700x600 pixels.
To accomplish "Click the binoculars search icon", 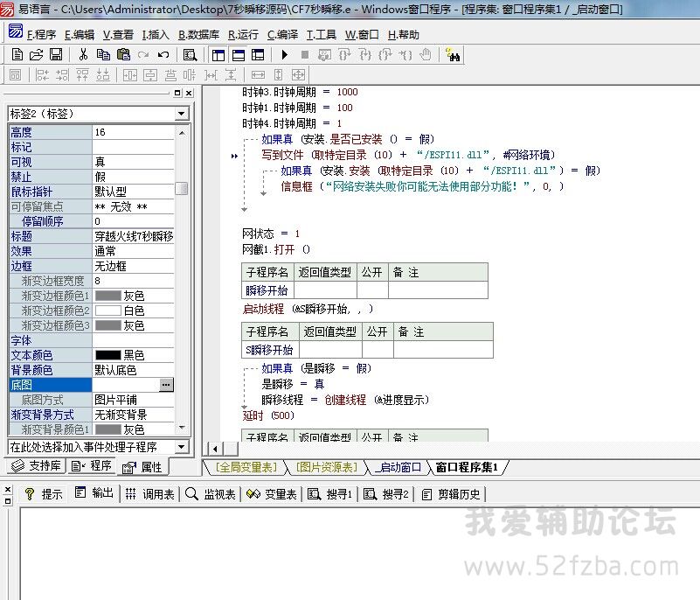I will (453, 54).
